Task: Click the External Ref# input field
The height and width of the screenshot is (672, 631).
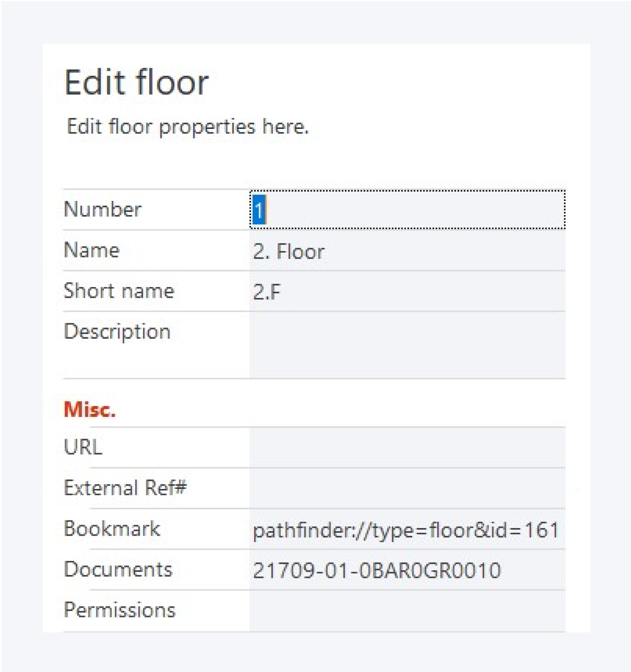Action: (x=407, y=488)
